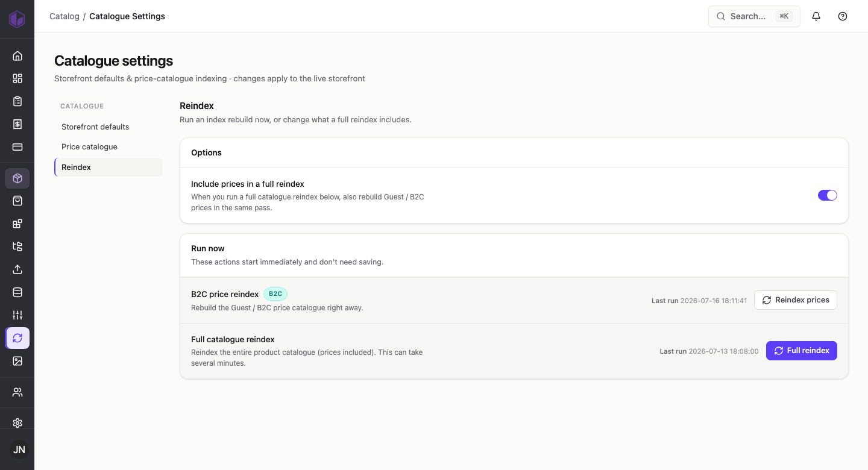This screenshot has width=868, height=470.
Task: Click the B2C badge
Action: [x=275, y=294]
